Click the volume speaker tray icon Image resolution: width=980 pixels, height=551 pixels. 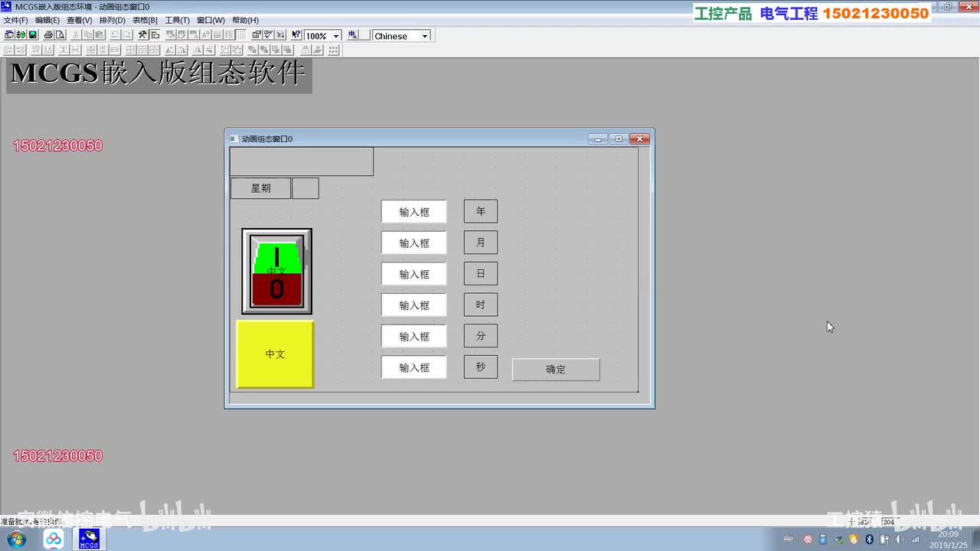pos(900,540)
